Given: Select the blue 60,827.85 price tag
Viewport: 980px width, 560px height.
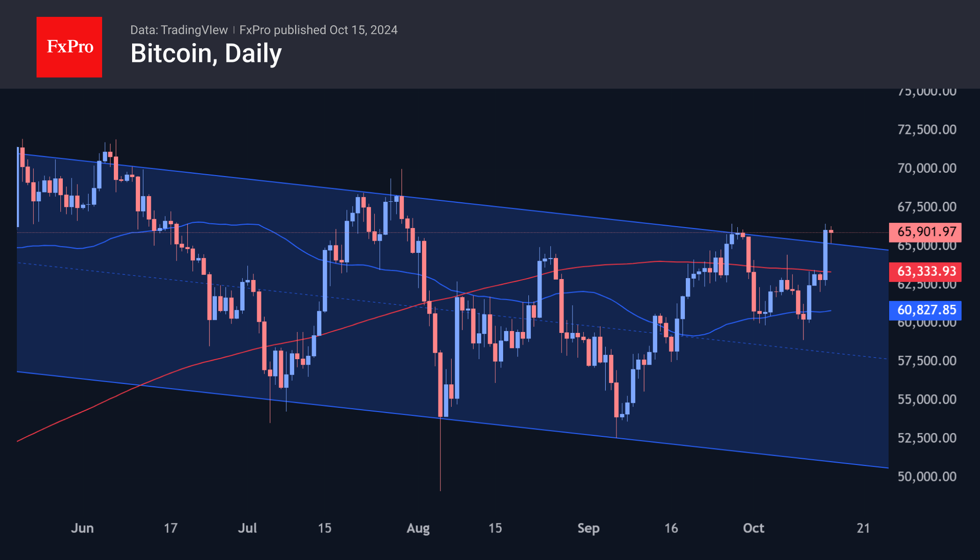Looking at the screenshot, I should pyautogui.click(x=926, y=310).
